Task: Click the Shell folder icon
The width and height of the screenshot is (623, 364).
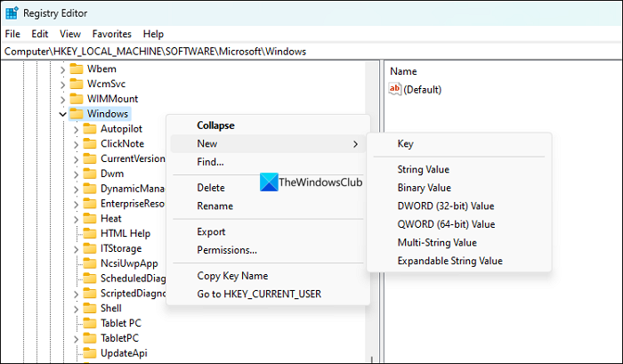Action: (90, 308)
